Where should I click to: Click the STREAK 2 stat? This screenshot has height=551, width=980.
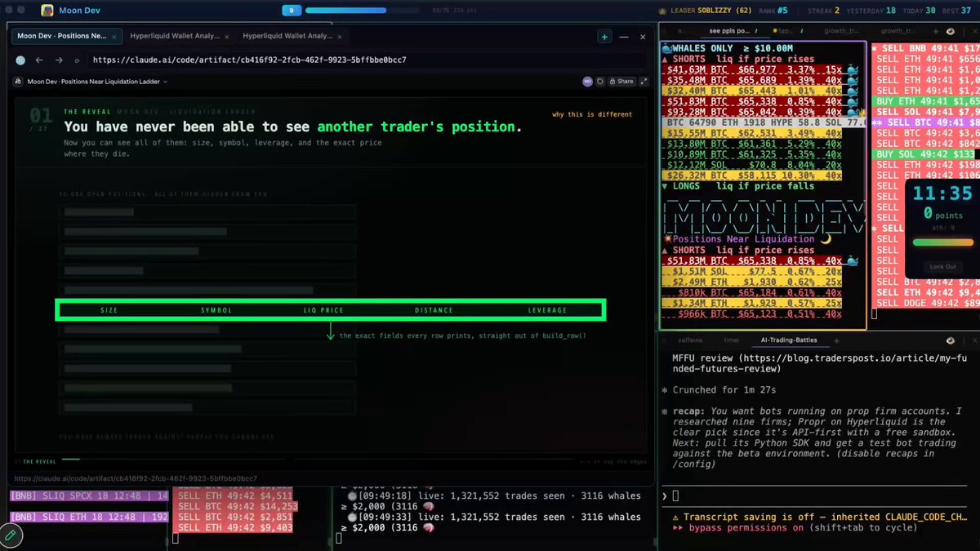tap(822, 11)
